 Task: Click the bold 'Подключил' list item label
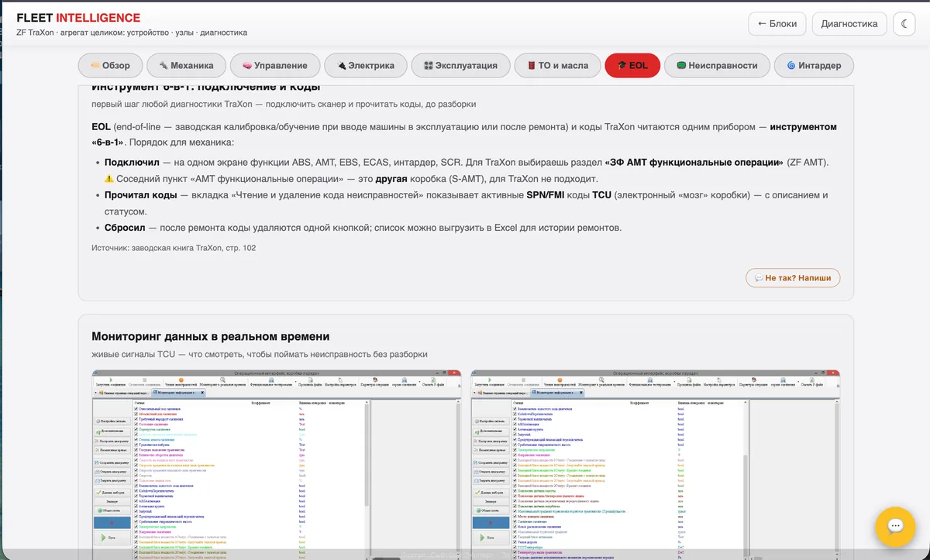(x=133, y=163)
